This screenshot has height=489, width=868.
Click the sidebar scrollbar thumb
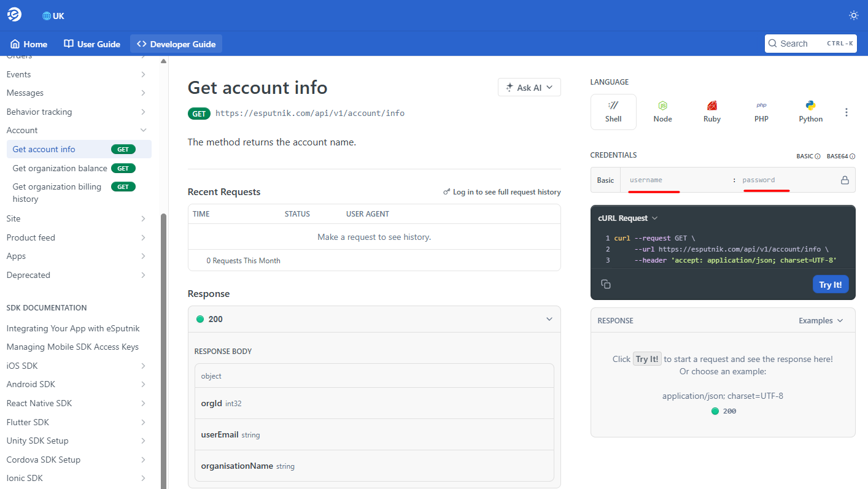pyautogui.click(x=163, y=350)
